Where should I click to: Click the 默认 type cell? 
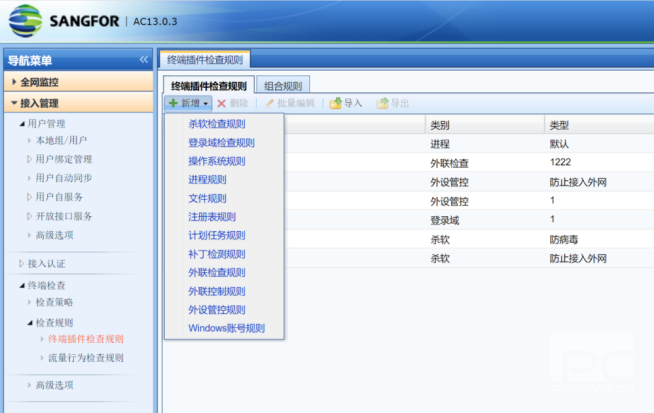559,144
